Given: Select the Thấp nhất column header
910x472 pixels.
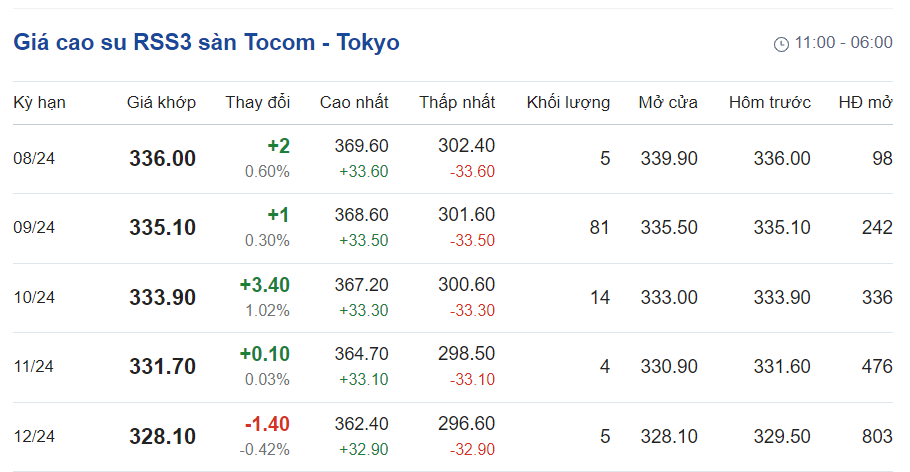Looking at the screenshot, I should pos(456,102).
